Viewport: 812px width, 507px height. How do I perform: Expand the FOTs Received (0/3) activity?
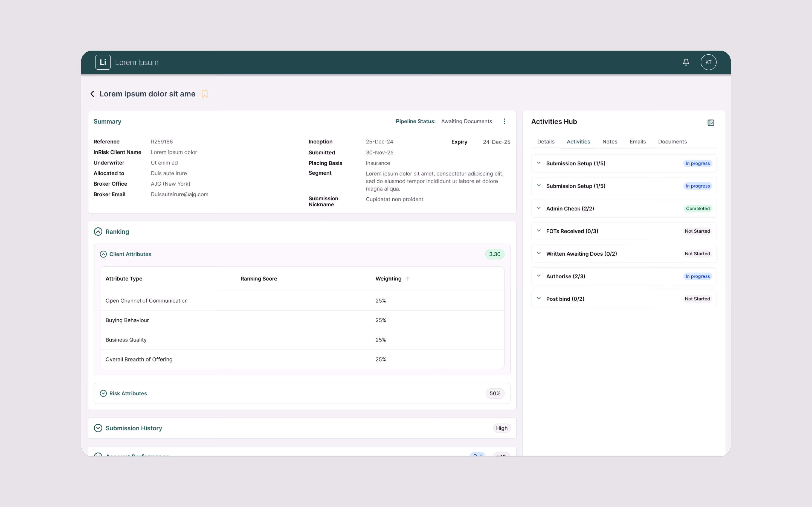pos(539,231)
